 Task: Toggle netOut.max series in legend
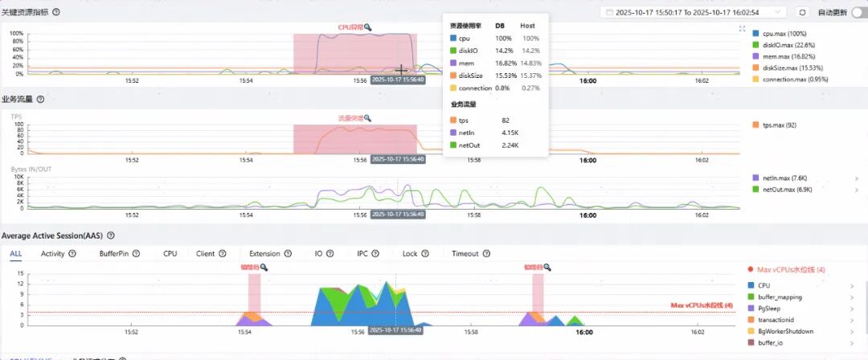click(x=782, y=190)
